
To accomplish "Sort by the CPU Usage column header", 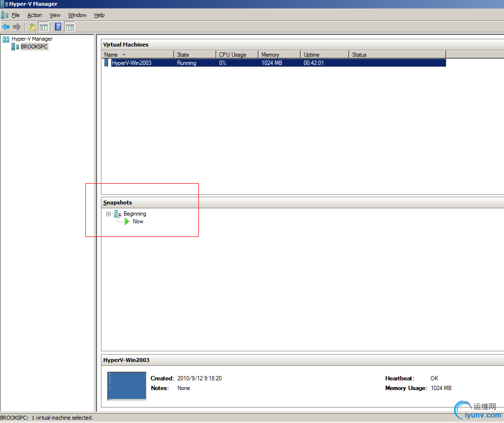I will pos(237,55).
